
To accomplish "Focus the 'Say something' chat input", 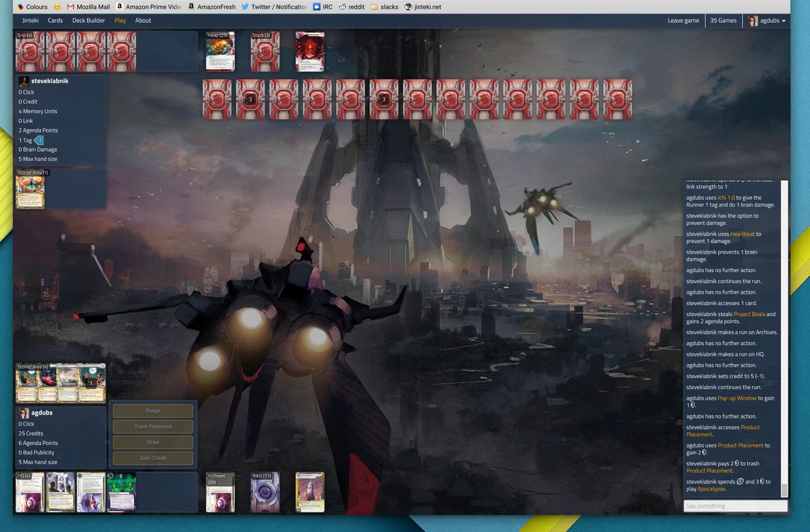I will [x=735, y=506].
